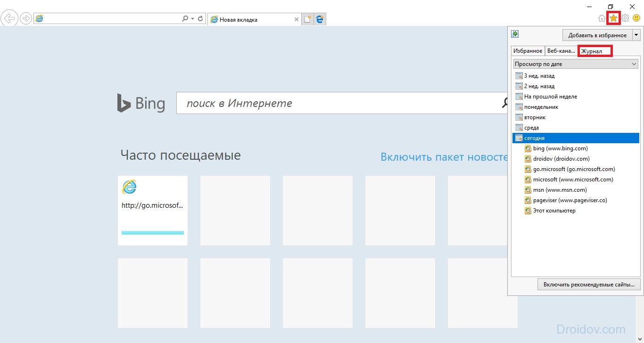Screen dimensions: 644x343
Task: Expand the arrow next to 'Добавить в избранное'
Action: pyautogui.click(x=636, y=35)
